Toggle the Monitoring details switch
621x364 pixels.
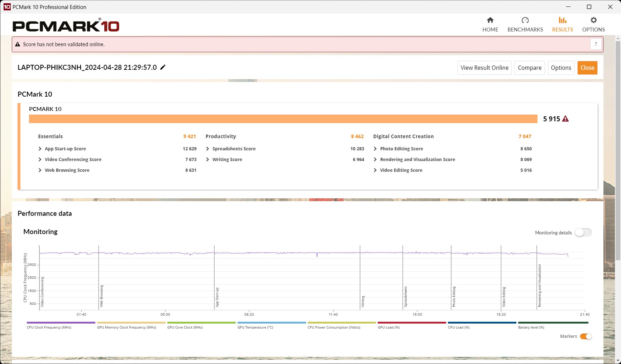click(x=583, y=233)
